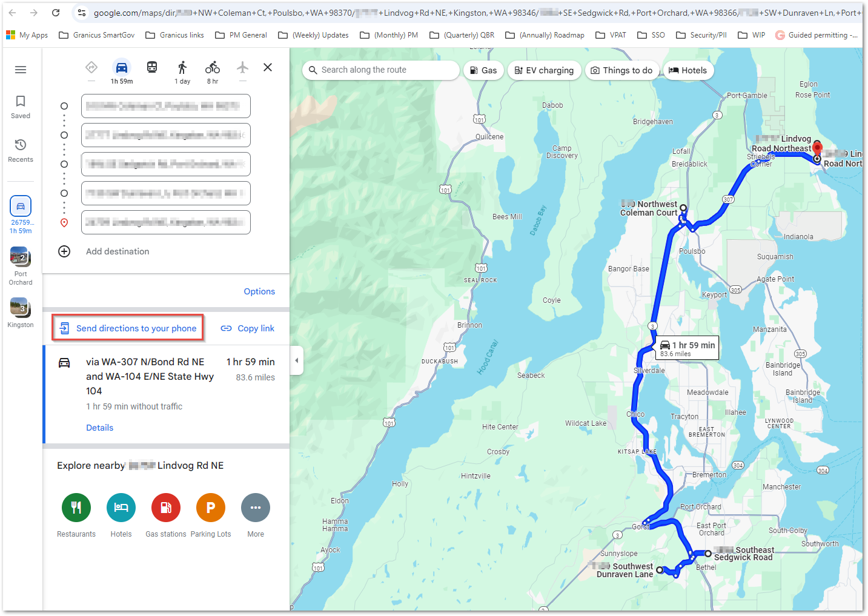Image resolution: width=868 pixels, height=616 pixels.
Task: Close the directions panel
Action: (268, 67)
